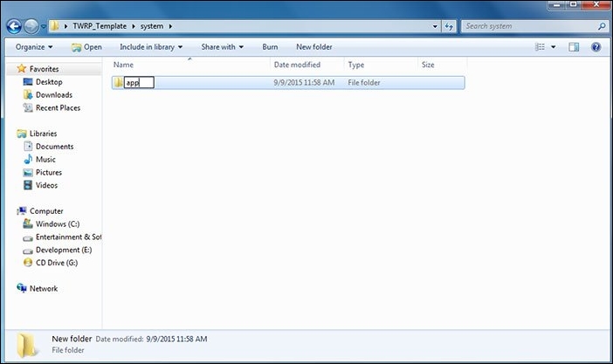Select Network in the navigation pane

44,288
